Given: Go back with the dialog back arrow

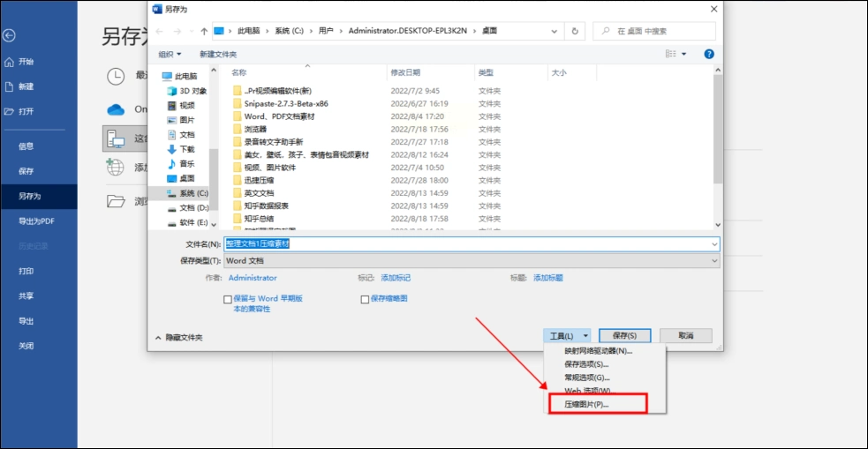Looking at the screenshot, I should (160, 32).
